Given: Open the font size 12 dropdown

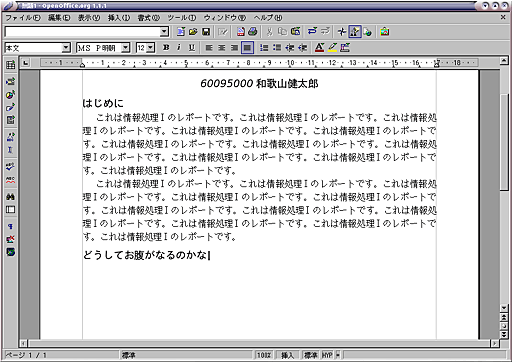Looking at the screenshot, I should tap(151, 48).
